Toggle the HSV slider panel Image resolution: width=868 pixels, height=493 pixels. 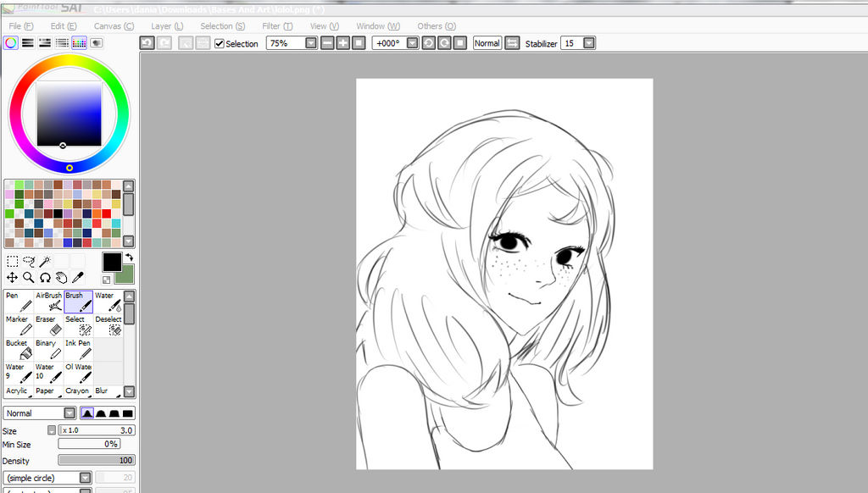[x=45, y=42]
